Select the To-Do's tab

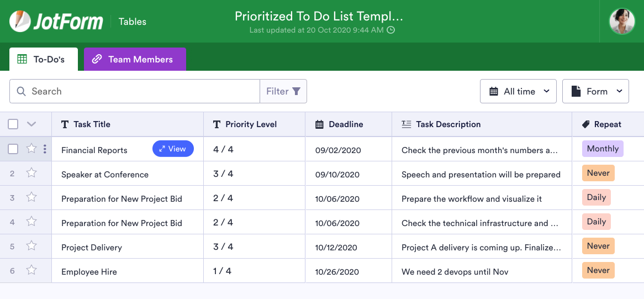pos(43,59)
